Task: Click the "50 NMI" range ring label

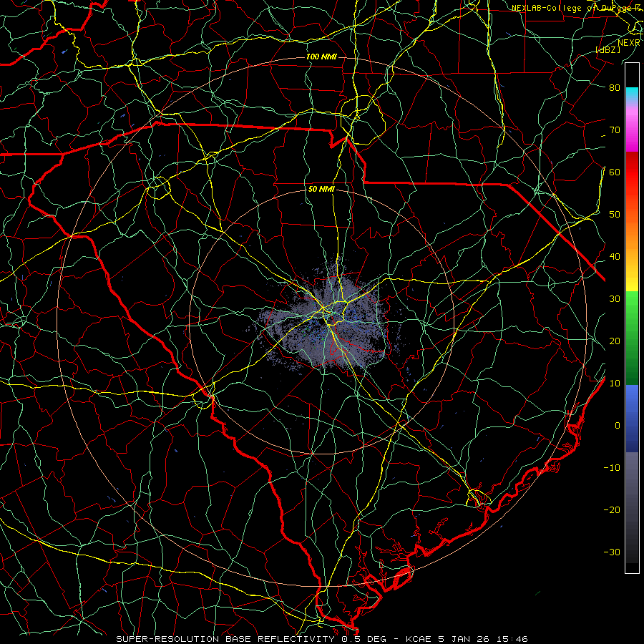Action: tap(321, 190)
